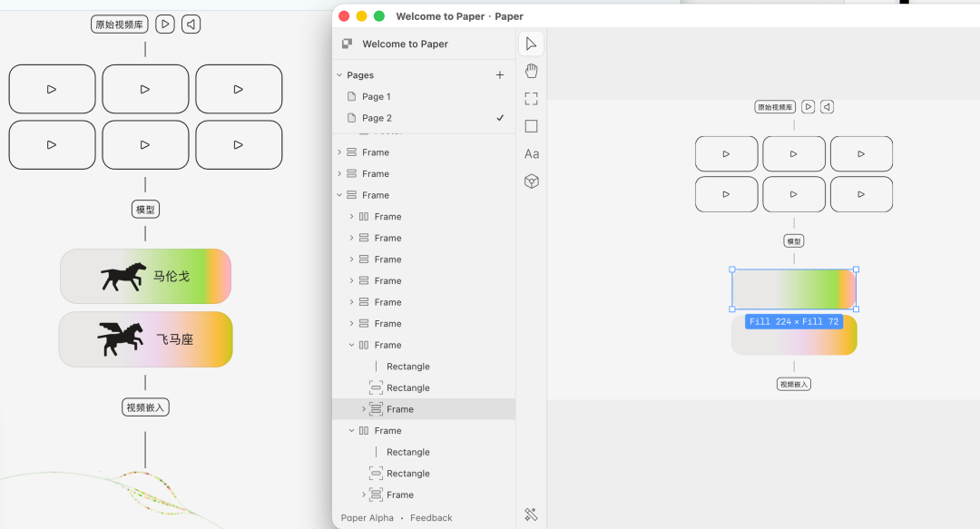Click the green-pink gradient rectangle on canvas
Image resolution: width=980 pixels, height=529 pixels.
[794, 289]
